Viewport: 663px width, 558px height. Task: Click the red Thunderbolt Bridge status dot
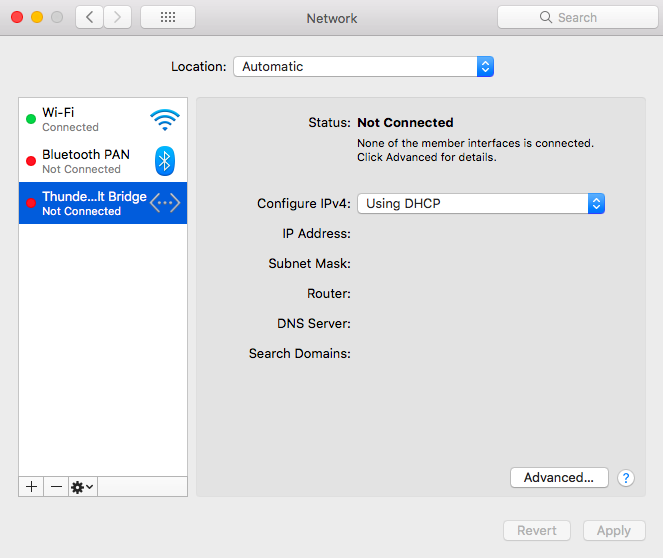[x=31, y=203]
